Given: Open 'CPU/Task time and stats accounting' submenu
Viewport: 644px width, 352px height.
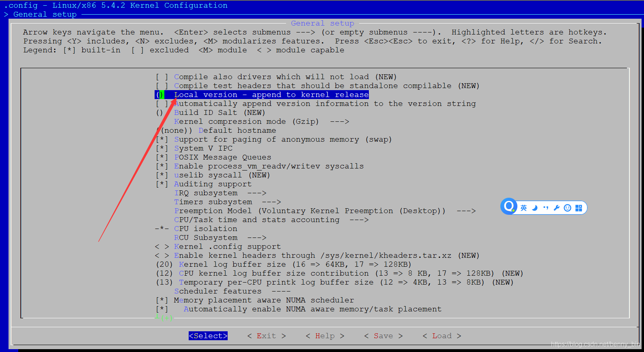Looking at the screenshot, I should pyautogui.click(x=271, y=220).
